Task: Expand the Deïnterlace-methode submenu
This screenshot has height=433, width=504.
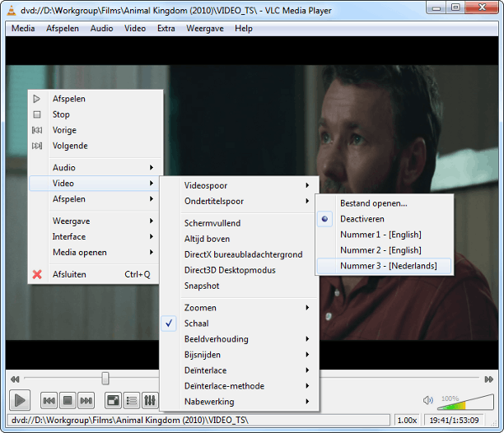Action: coord(240,386)
